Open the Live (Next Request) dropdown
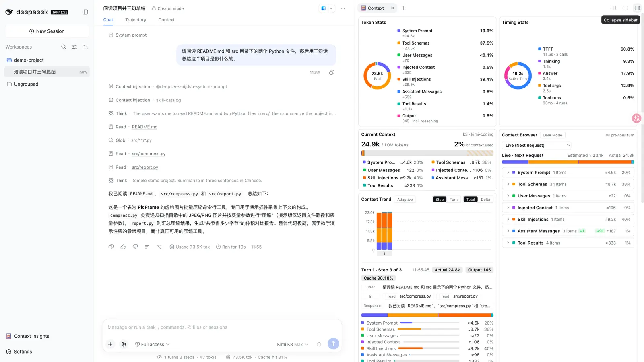The width and height of the screenshot is (644, 362). click(x=537, y=145)
